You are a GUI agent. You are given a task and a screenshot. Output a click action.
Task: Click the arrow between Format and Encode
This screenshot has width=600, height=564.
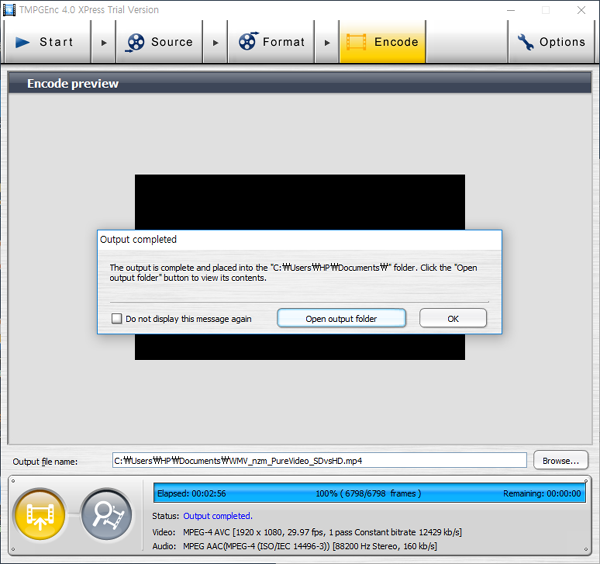click(327, 42)
